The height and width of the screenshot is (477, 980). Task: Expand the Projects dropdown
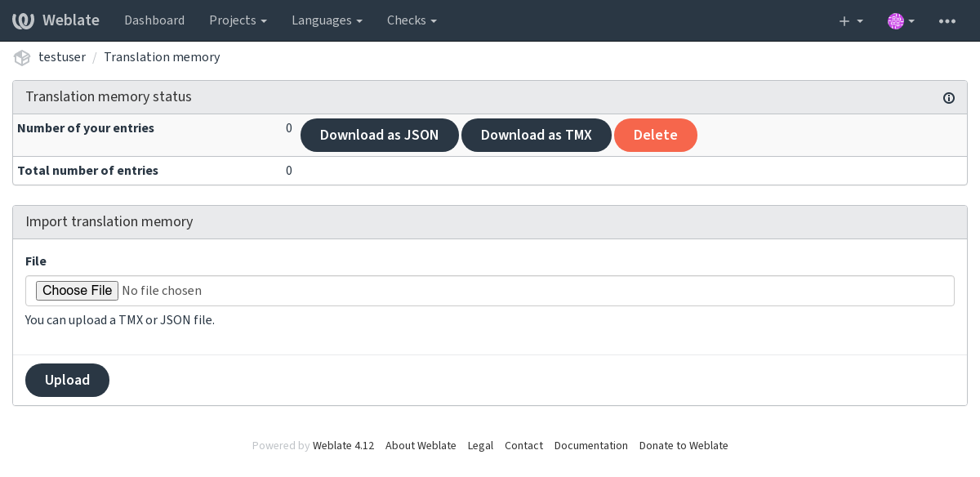(238, 20)
